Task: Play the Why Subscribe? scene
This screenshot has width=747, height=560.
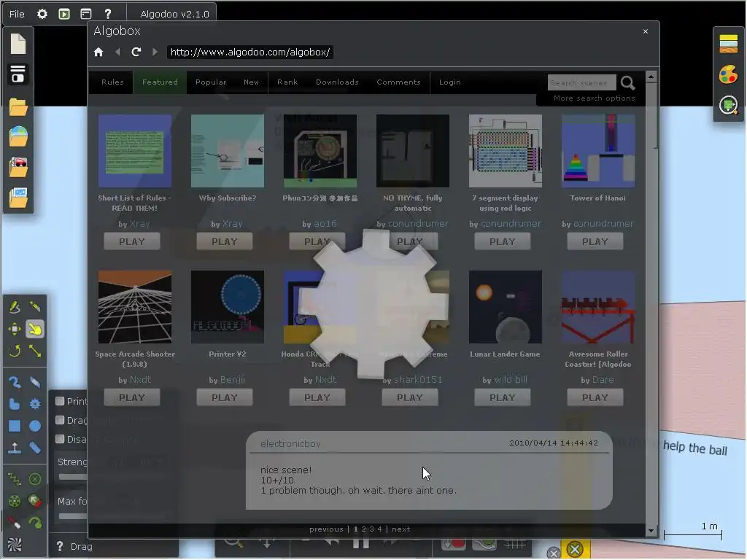Action: coord(225,241)
